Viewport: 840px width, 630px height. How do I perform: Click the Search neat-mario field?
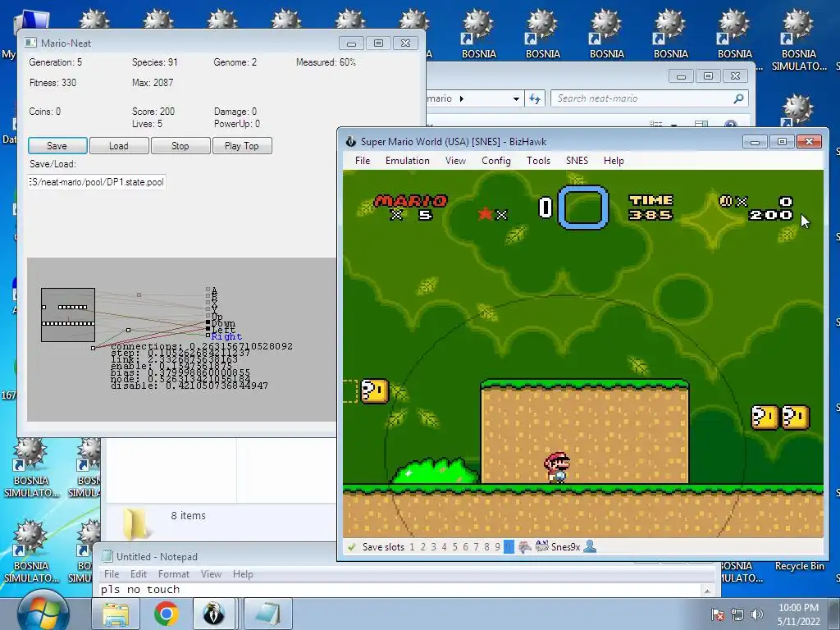pyautogui.click(x=650, y=98)
